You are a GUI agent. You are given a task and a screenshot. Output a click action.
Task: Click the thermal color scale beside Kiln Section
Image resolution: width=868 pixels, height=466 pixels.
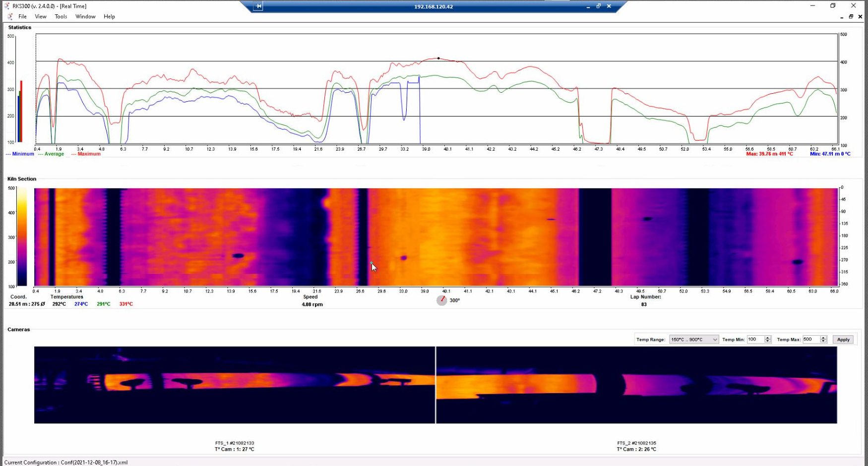point(21,237)
